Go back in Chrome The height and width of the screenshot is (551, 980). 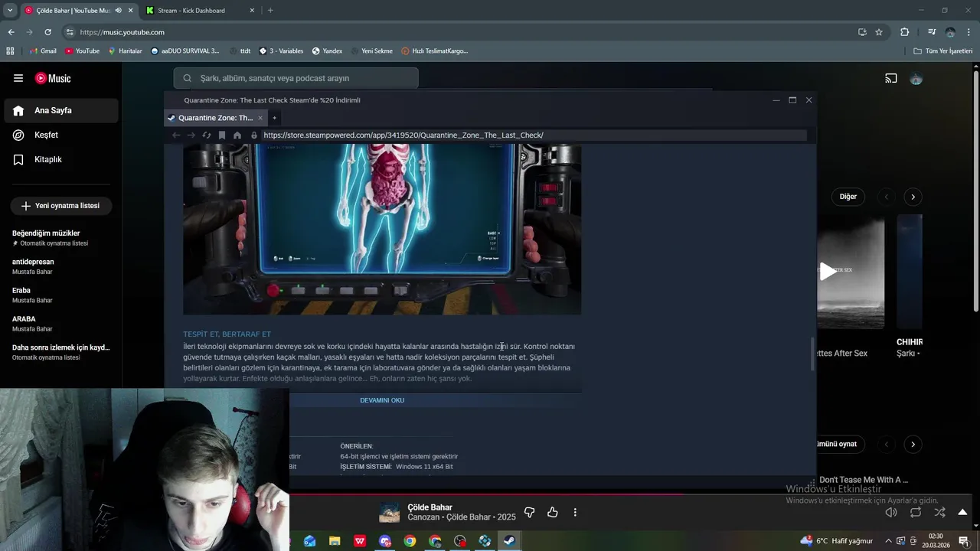11,32
